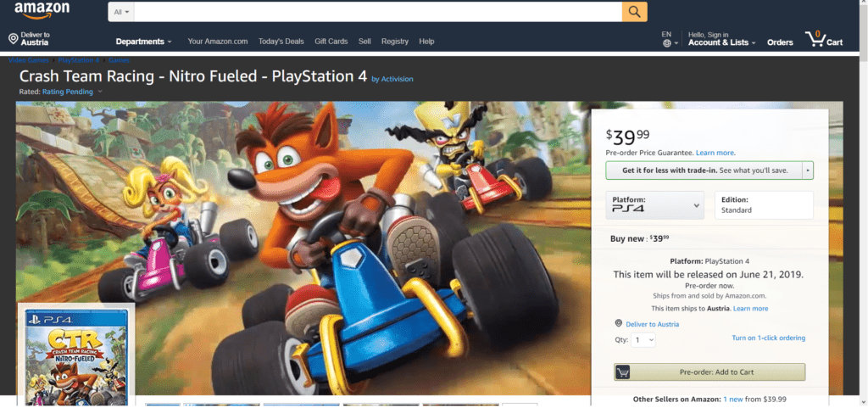Image resolution: width=868 pixels, height=408 pixels.
Task: Select the Standard edition box
Action: tap(764, 204)
